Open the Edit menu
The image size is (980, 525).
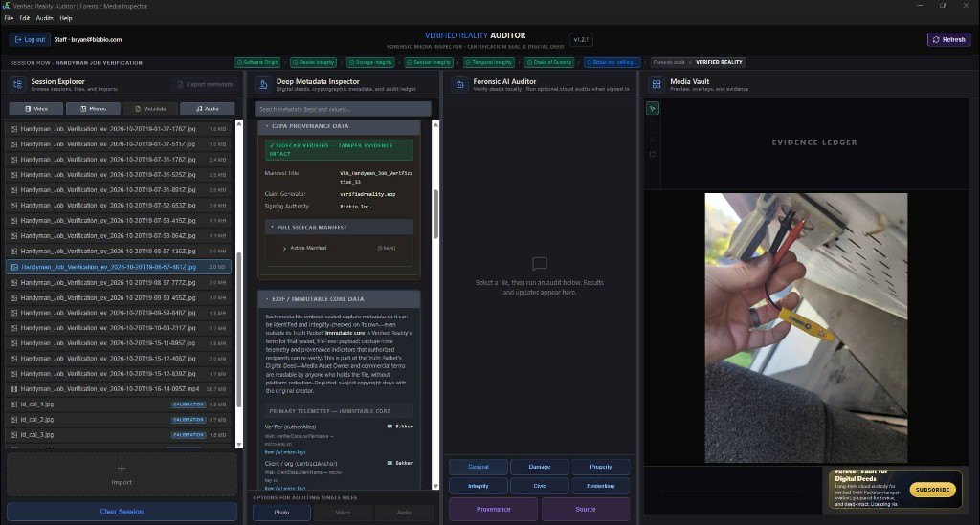[x=24, y=18]
